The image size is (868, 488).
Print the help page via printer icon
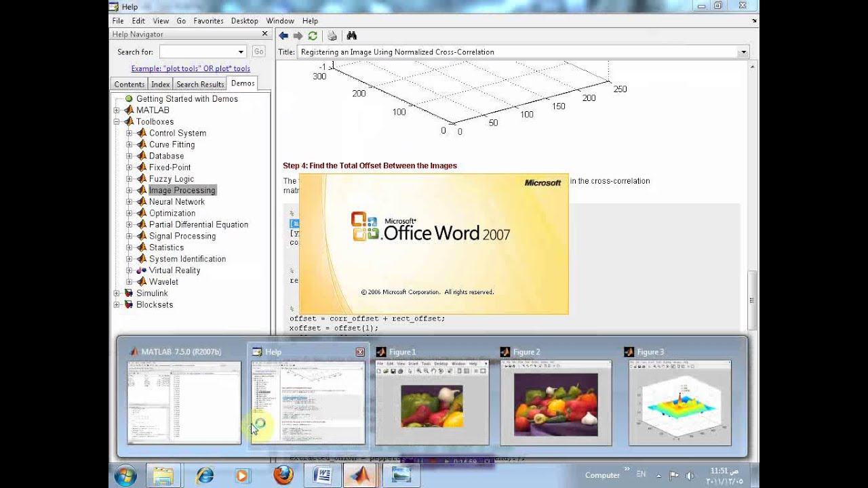coord(332,36)
